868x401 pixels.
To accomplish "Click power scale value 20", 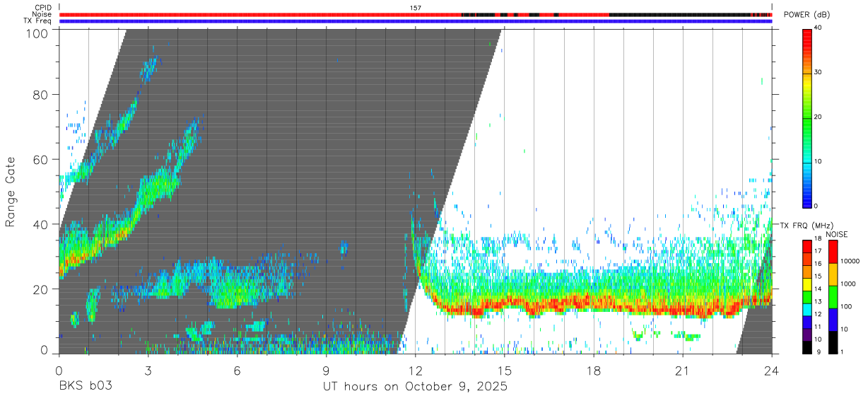I will click(818, 117).
